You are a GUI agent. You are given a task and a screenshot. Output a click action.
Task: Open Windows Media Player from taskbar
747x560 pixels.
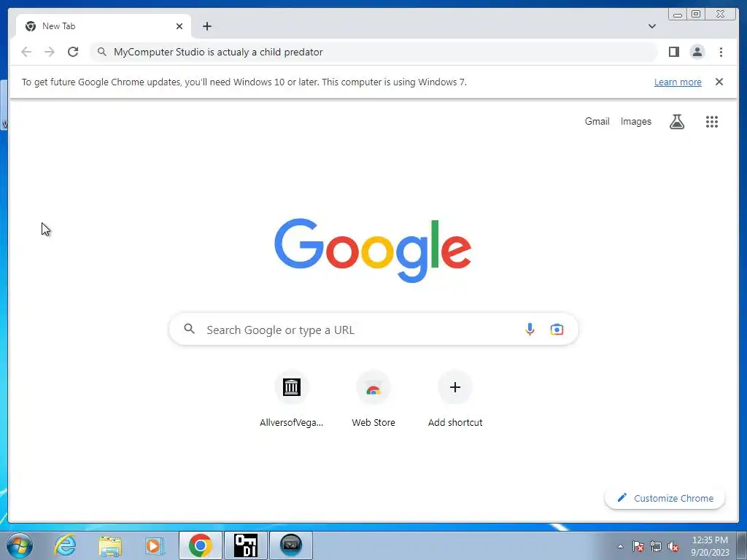154,545
